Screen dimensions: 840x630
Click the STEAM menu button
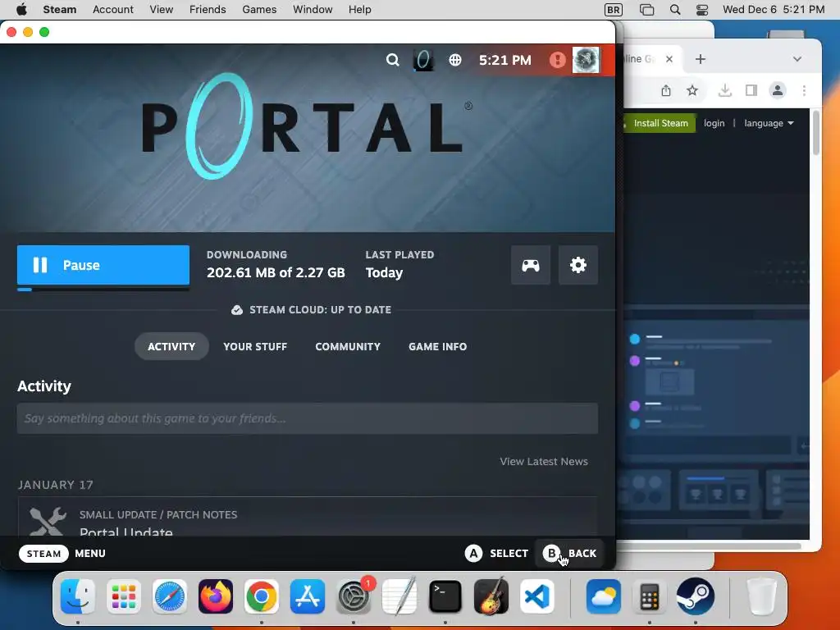pyautogui.click(x=44, y=554)
